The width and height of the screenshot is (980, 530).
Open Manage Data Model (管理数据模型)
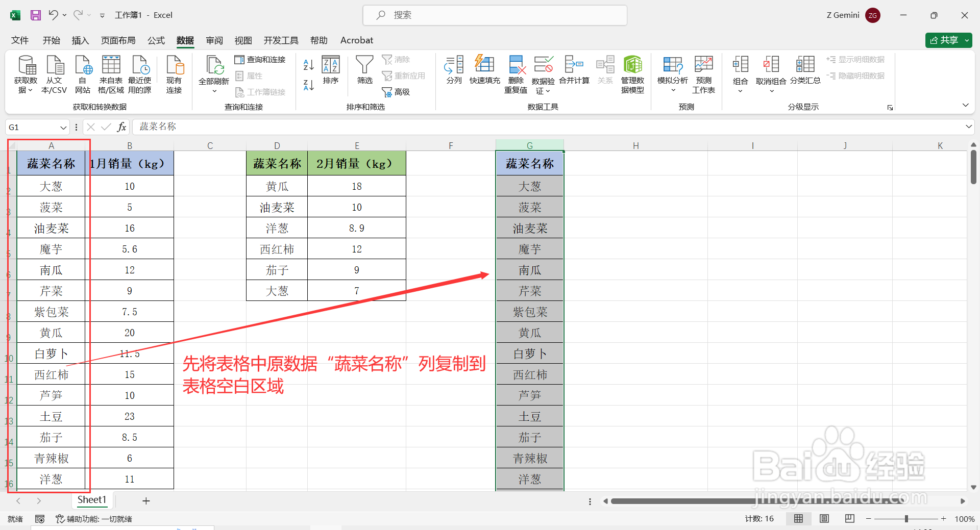633,74
